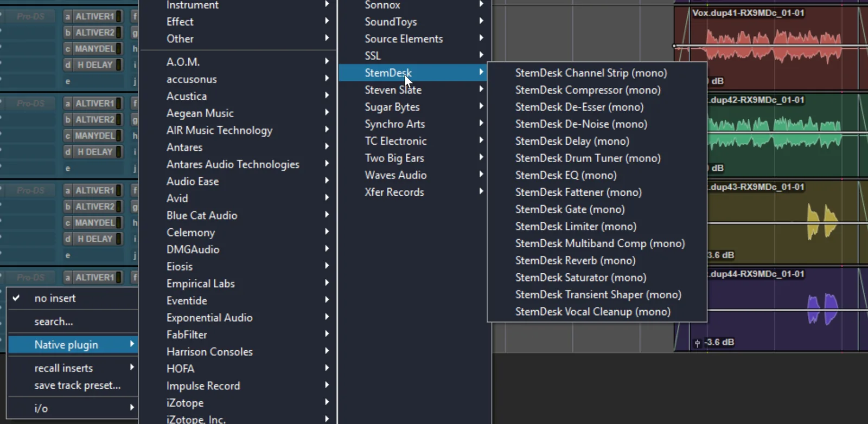The image size is (868, 424).
Task: Open Aegean Music plugins
Action: [x=238, y=113]
